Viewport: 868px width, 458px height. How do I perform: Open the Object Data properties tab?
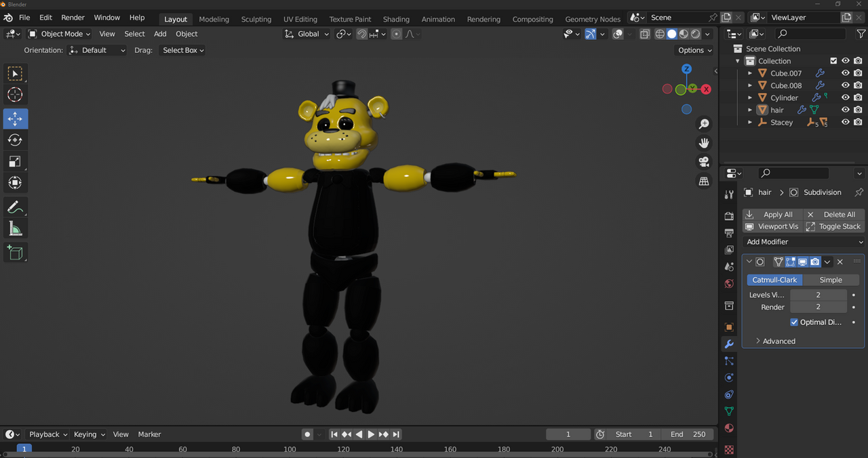coord(729,411)
